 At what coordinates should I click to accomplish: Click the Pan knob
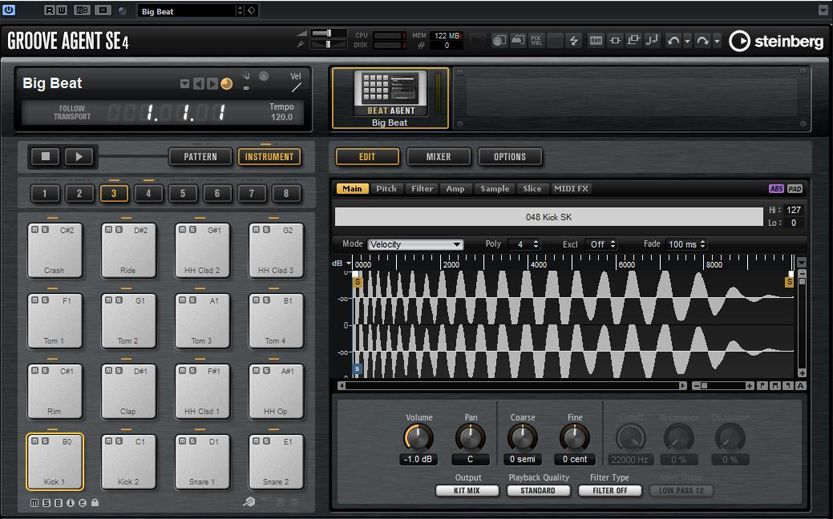470,438
